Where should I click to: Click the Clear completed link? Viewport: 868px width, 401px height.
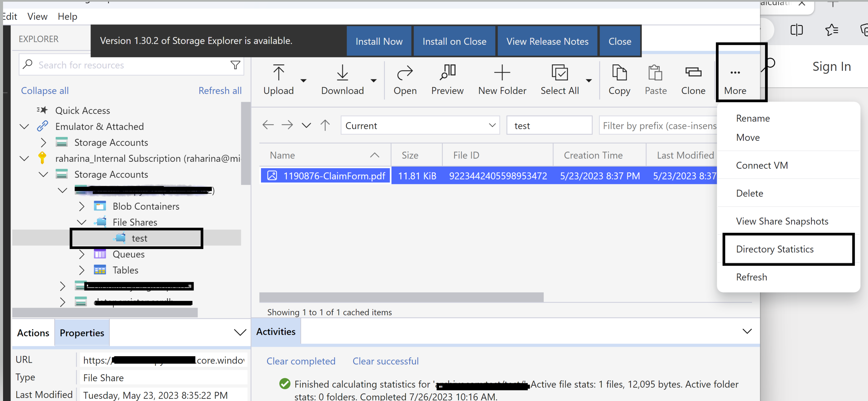(x=301, y=361)
